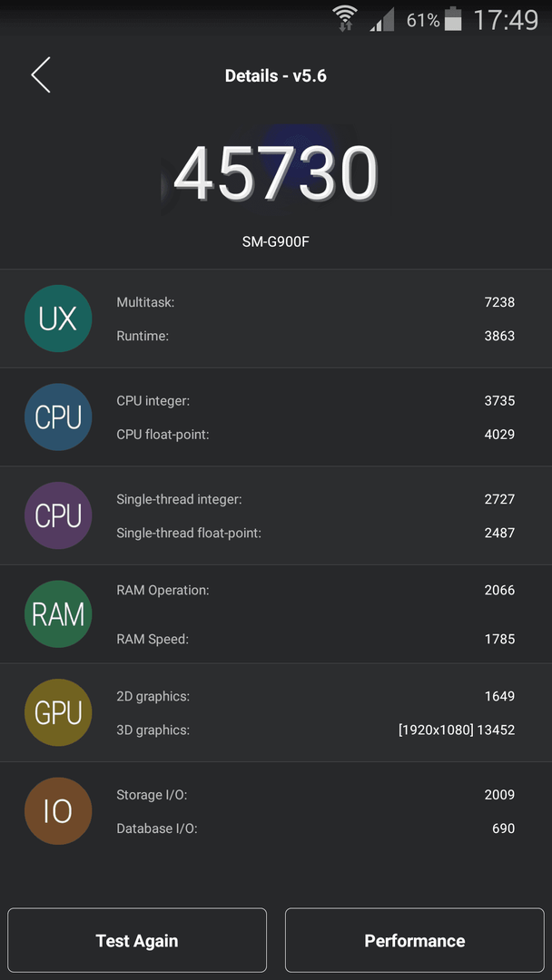Click the Single-thread integer score row
Image resolution: width=552 pixels, height=980 pixels.
coord(316,499)
